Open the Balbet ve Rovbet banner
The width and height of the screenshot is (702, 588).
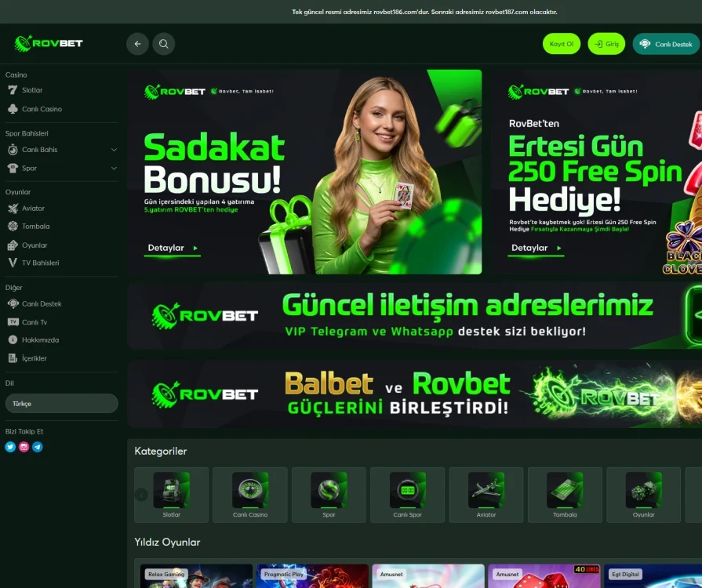[415, 394]
